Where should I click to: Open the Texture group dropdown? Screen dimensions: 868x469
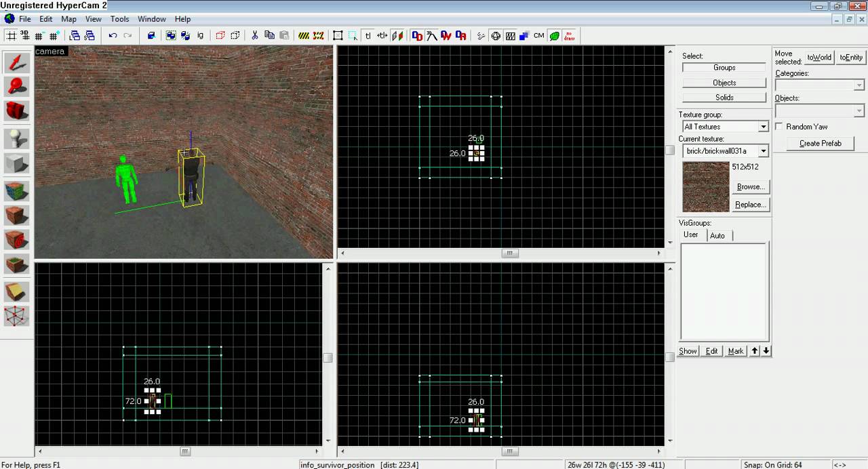point(763,127)
